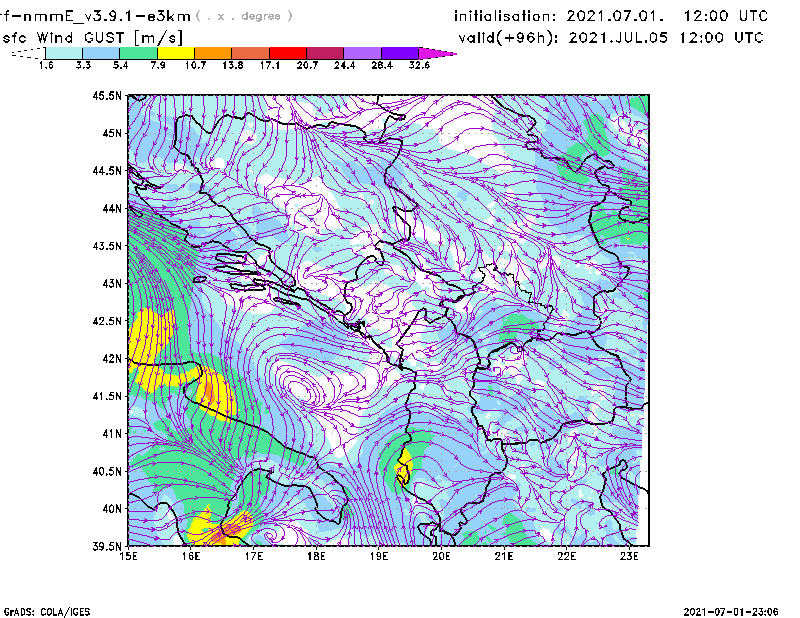Click the violet legend swatch before 32.6
This screenshot has width=800, height=618.
[x=400, y=53]
